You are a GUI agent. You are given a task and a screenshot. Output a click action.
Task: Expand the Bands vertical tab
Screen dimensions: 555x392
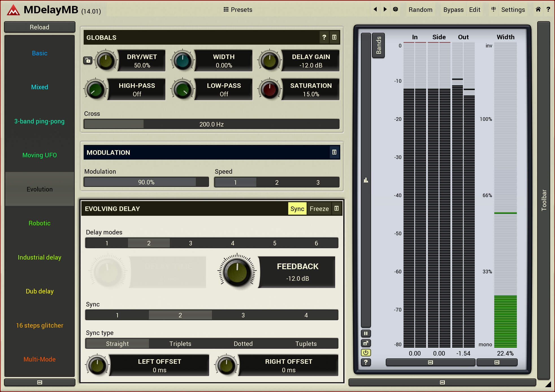pyautogui.click(x=378, y=45)
